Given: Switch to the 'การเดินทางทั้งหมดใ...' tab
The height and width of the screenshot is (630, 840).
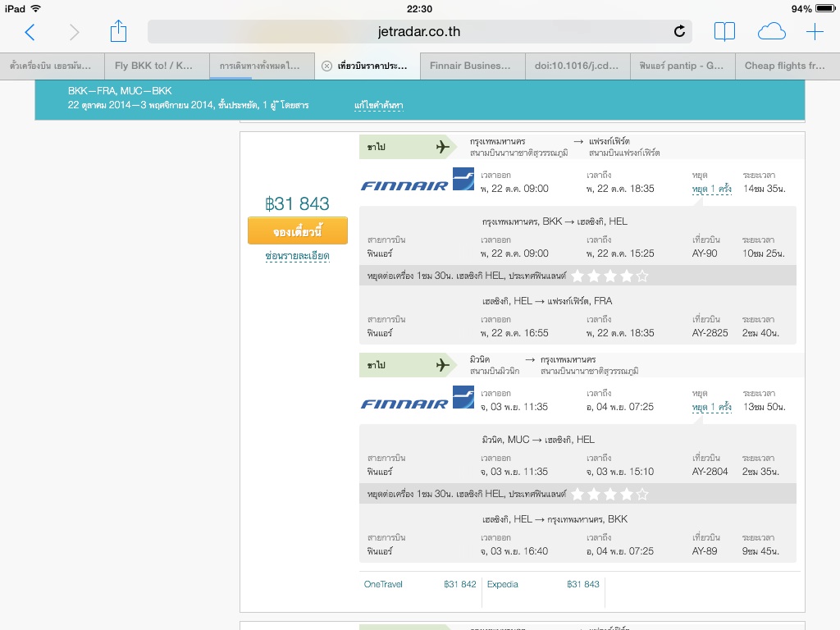Looking at the screenshot, I should [262, 66].
